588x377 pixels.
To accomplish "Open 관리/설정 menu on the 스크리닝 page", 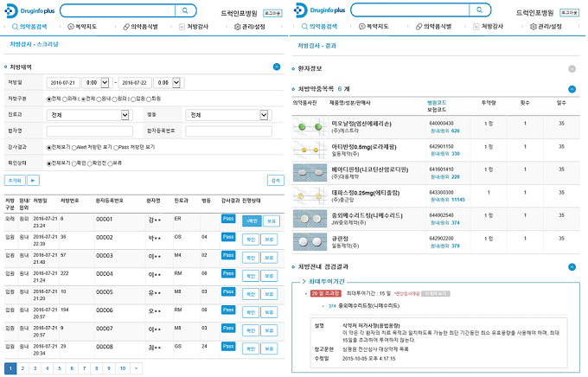I will (253, 27).
